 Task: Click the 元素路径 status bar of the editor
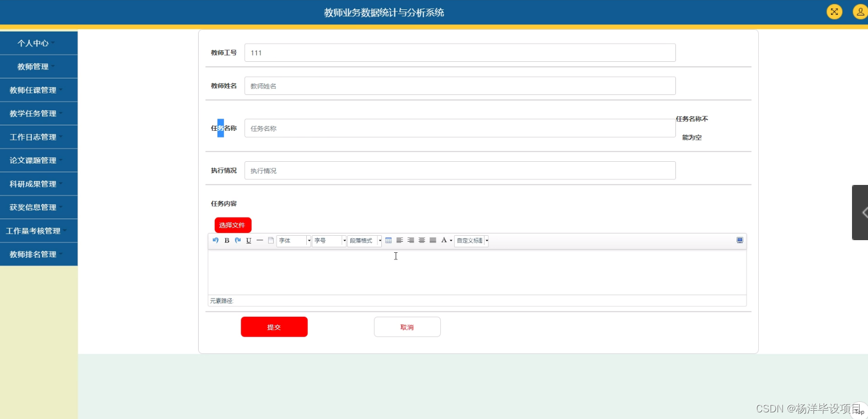click(x=477, y=301)
